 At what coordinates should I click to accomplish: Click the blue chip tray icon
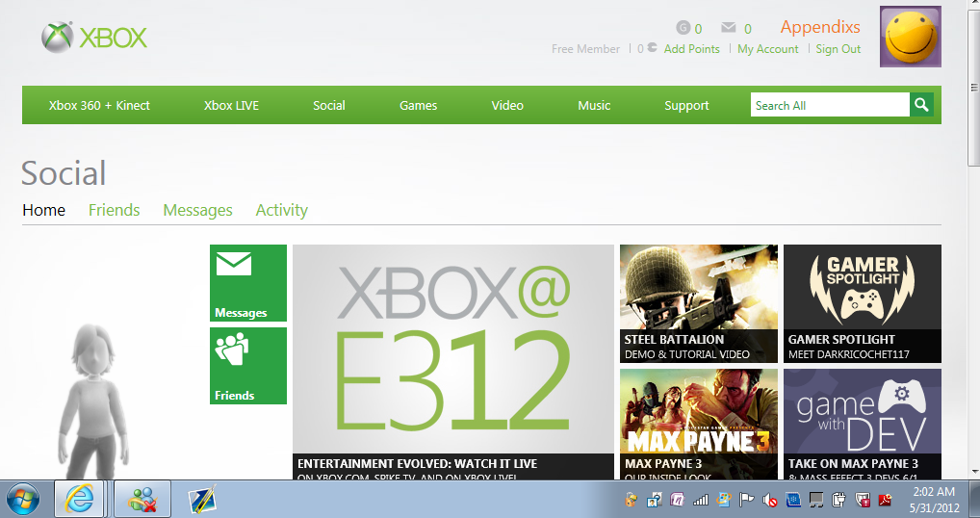click(793, 500)
